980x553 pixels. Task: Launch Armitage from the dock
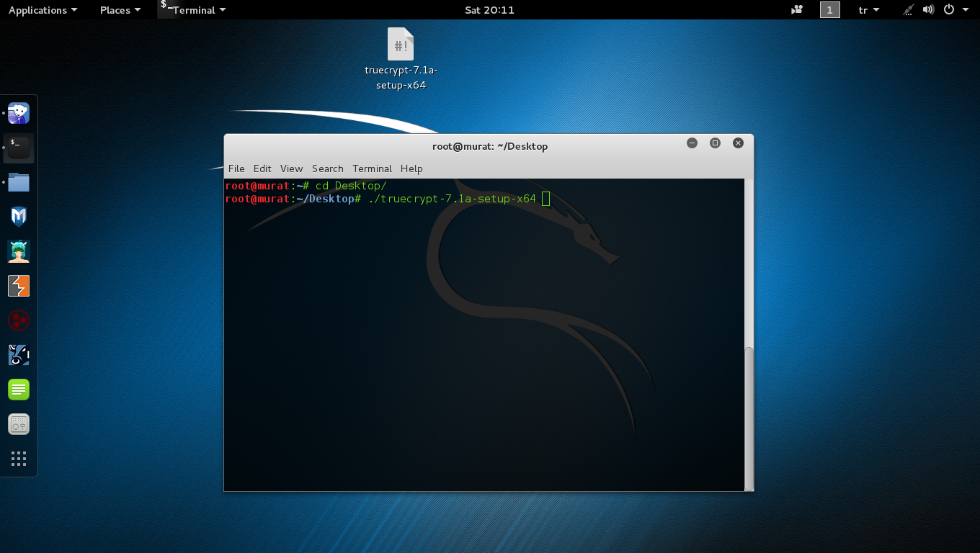tap(19, 251)
